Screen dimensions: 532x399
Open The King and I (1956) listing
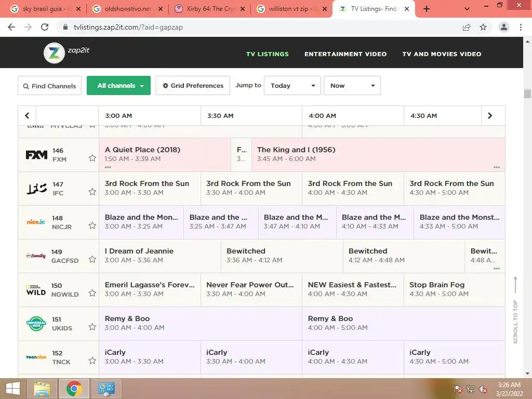point(378,154)
